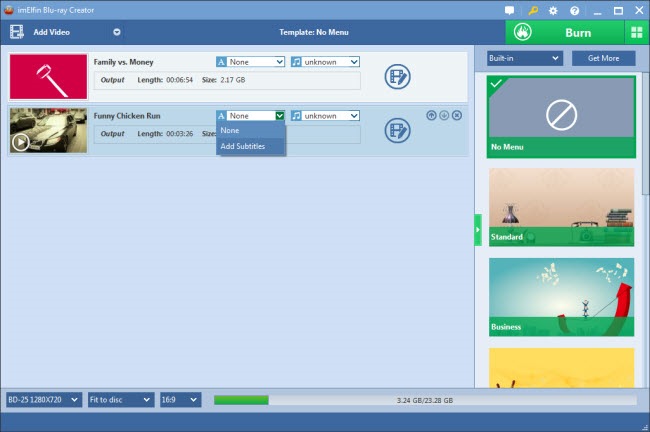Screen dimensions: 650x432
Task: Toggle the template panel grid icon
Action: coord(636,32)
